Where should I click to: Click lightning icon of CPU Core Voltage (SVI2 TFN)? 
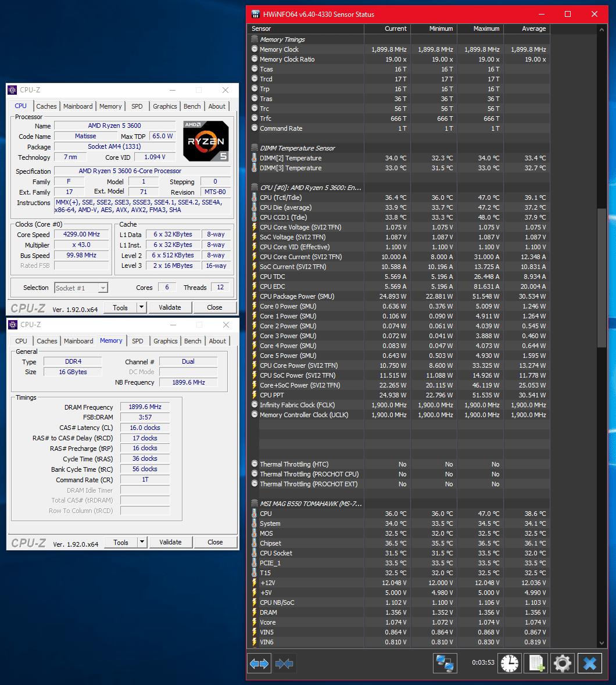tap(255, 227)
